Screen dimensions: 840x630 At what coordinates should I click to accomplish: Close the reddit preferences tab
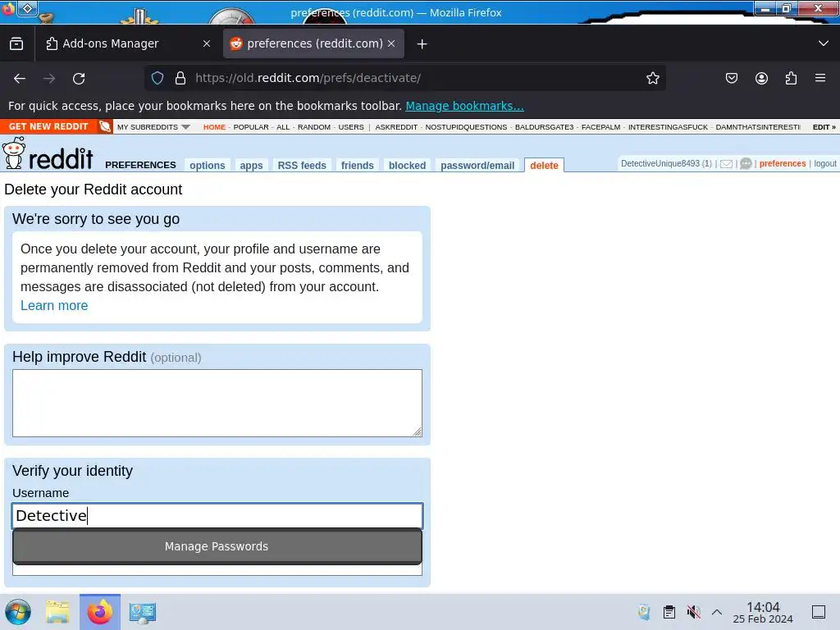pos(391,43)
